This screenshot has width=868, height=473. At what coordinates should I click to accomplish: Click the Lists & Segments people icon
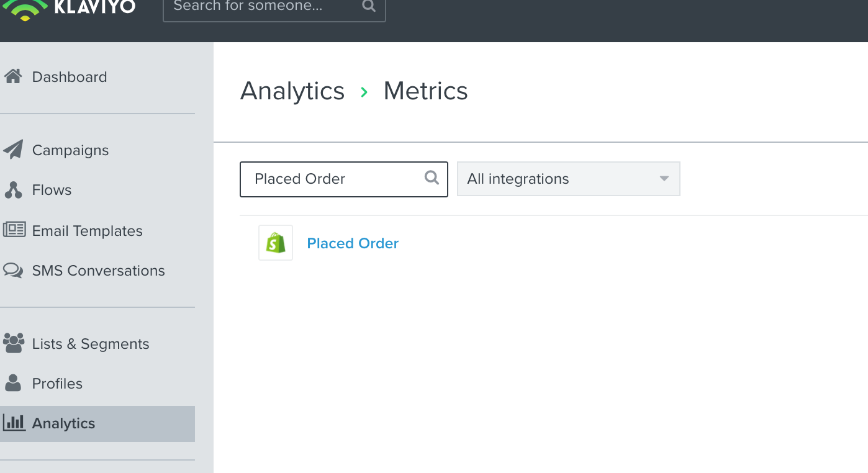14,343
